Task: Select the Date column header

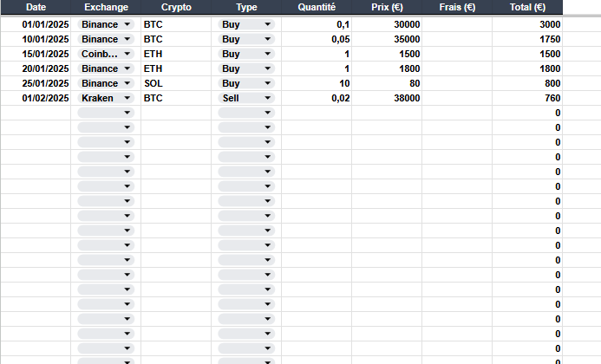Action: 36,7
